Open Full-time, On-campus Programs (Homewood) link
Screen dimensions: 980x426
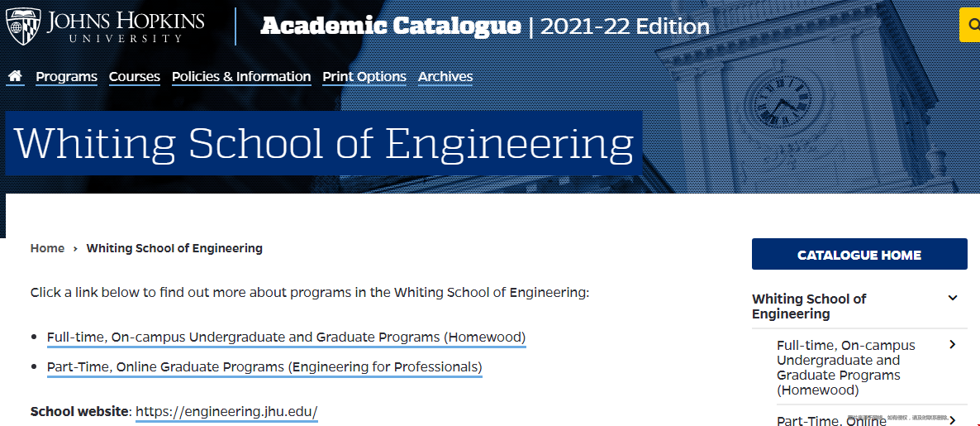[286, 337]
